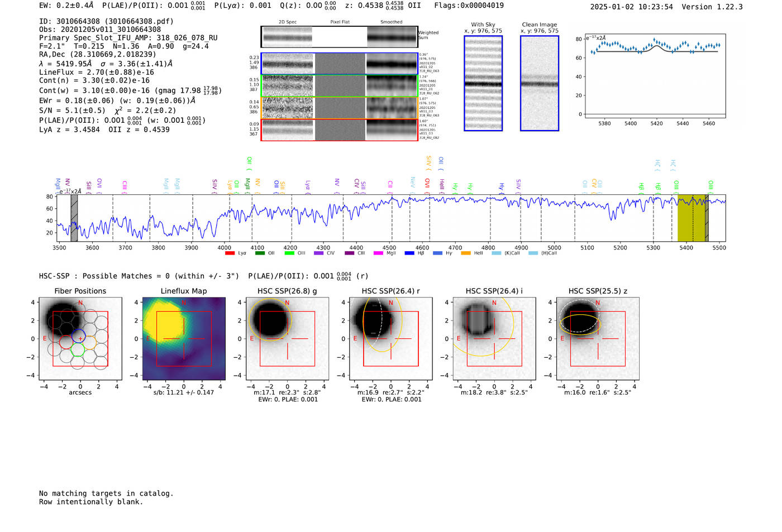Click the 'EWr = 0.18(±0.06)' line

click(117, 100)
